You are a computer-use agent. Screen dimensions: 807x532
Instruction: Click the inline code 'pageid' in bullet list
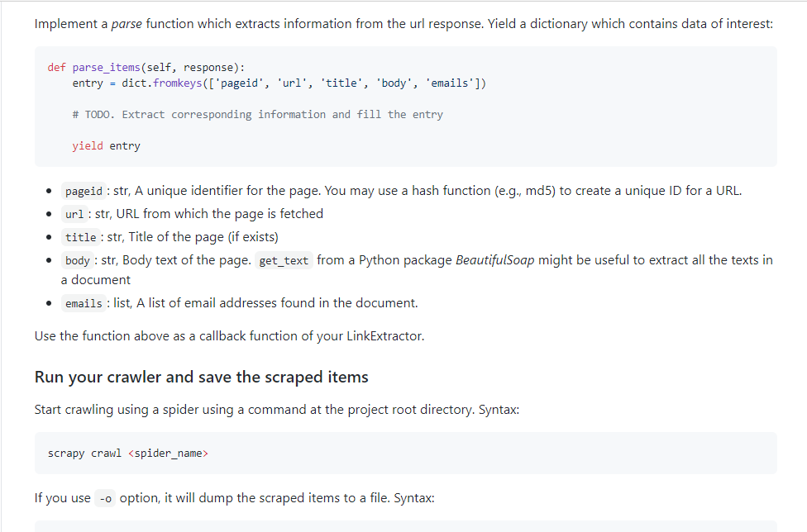click(84, 191)
